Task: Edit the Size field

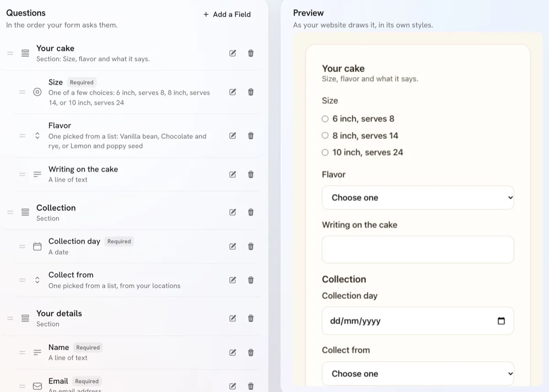Action: pos(232,92)
